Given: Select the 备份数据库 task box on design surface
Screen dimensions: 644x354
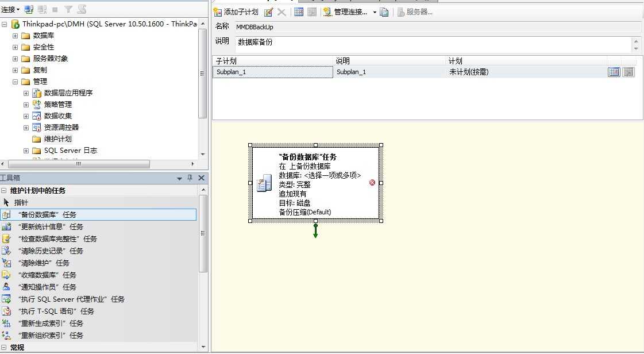Looking at the screenshot, I should click(315, 183).
